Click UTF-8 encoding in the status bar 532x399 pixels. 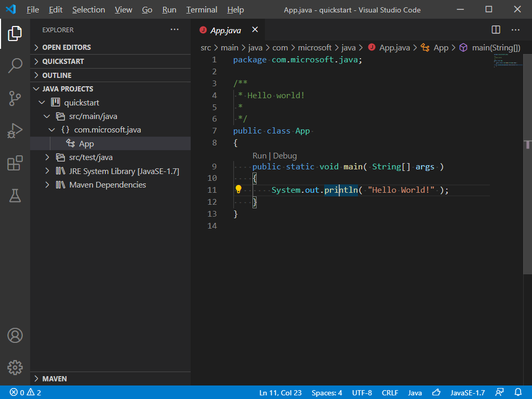pyautogui.click(x=362, y=392)
